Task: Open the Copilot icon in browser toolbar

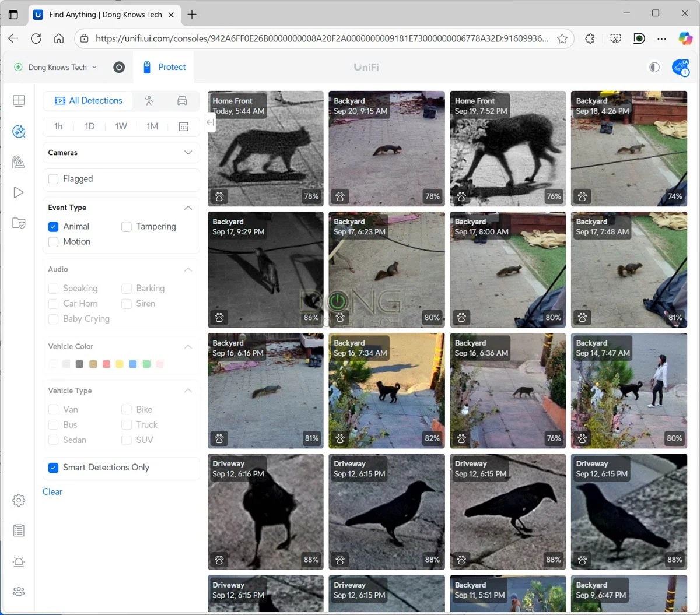Action: click(x=685, y=38)
